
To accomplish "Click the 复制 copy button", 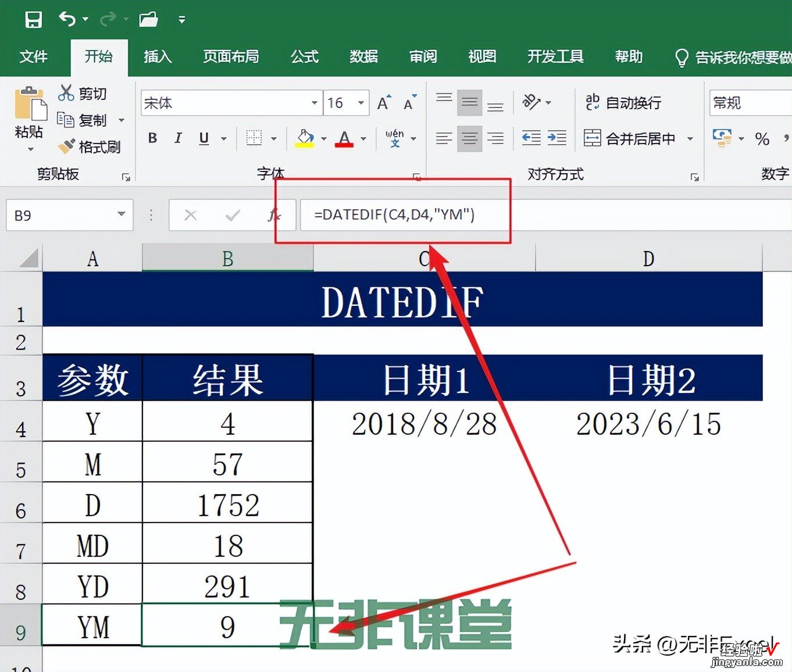I will (82, 120).
